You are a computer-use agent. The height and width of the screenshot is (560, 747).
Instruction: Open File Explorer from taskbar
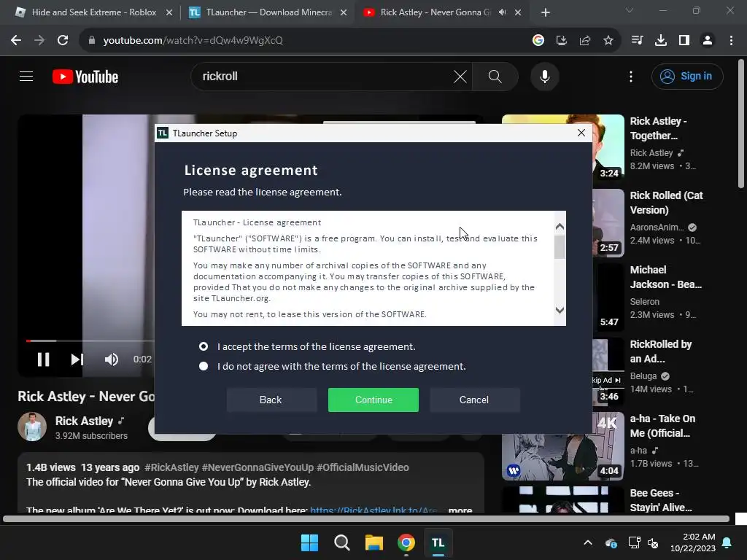pyautogui.click(x=374, y=542)
